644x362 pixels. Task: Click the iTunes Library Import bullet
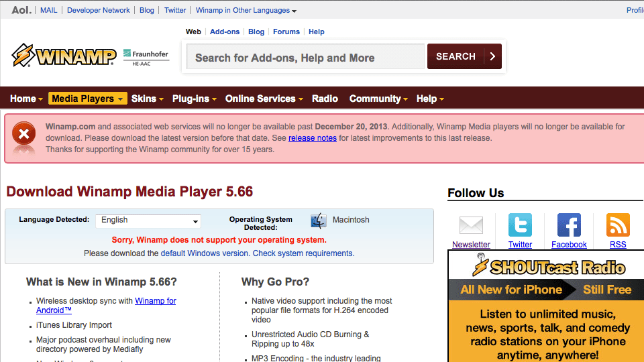[74, 325]
